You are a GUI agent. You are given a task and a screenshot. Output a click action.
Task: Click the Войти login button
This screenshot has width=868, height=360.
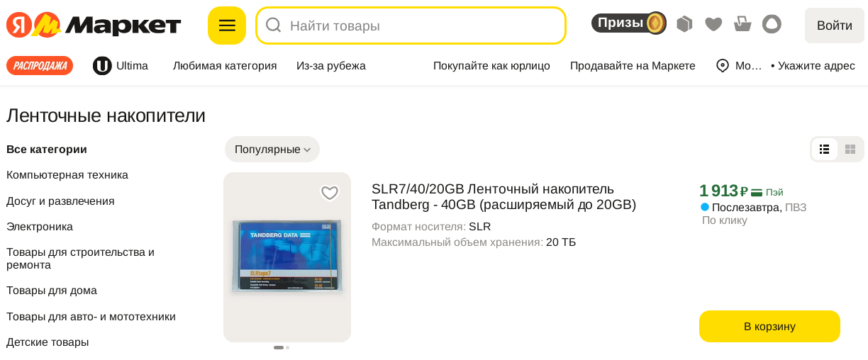(835, 26)
